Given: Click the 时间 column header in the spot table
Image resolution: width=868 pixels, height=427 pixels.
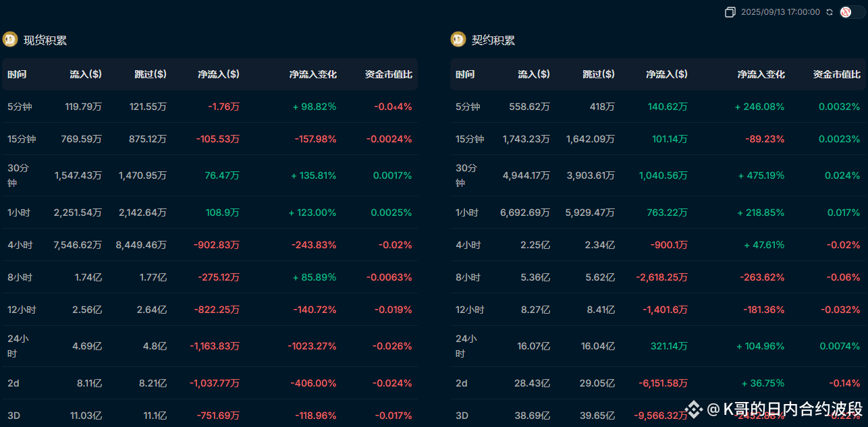Looking at the screenshot, I should [16, 74].
